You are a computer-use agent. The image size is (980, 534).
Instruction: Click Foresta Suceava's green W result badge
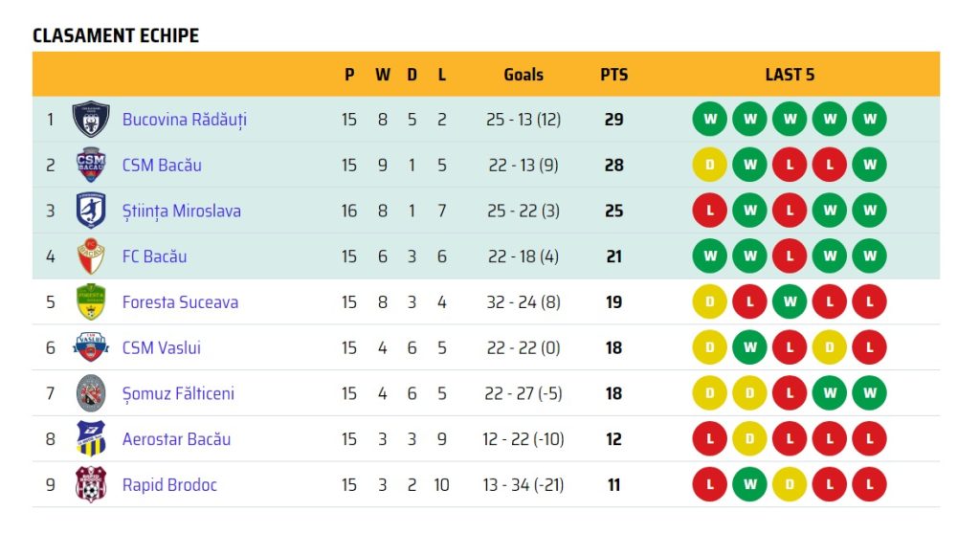[790, 302]
